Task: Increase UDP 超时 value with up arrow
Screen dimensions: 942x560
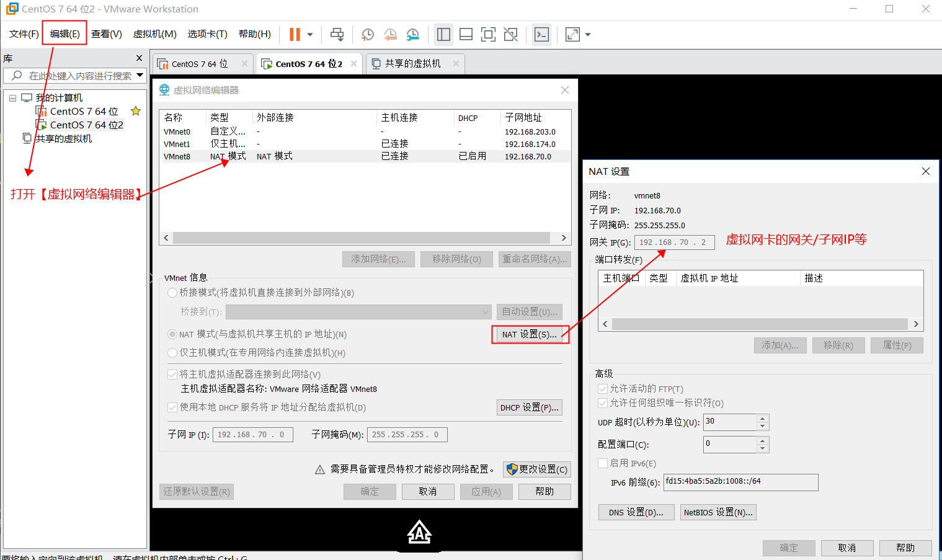Action: 763,419
